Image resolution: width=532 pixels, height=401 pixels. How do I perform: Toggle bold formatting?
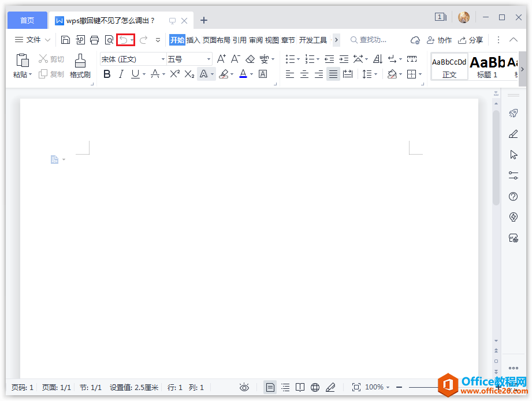coord(106,74)
